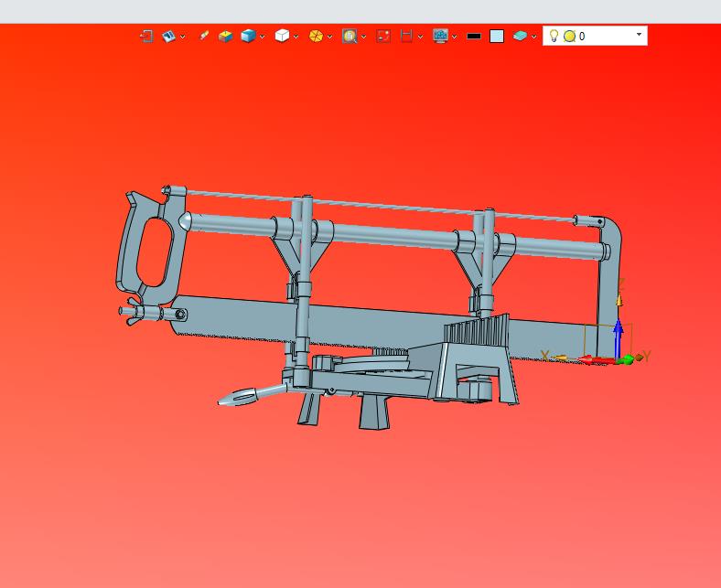The width and height of the screenshot is (721, 588).
Task: Click the saved view orientation icon
Action: [168, 36]
